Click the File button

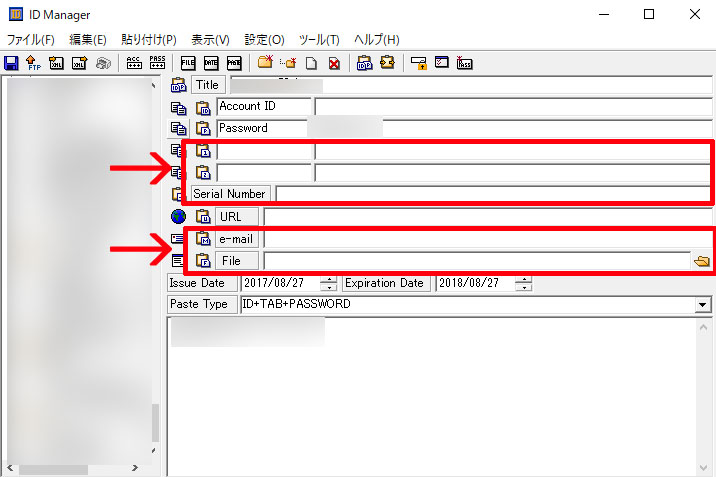coord(237,261)
